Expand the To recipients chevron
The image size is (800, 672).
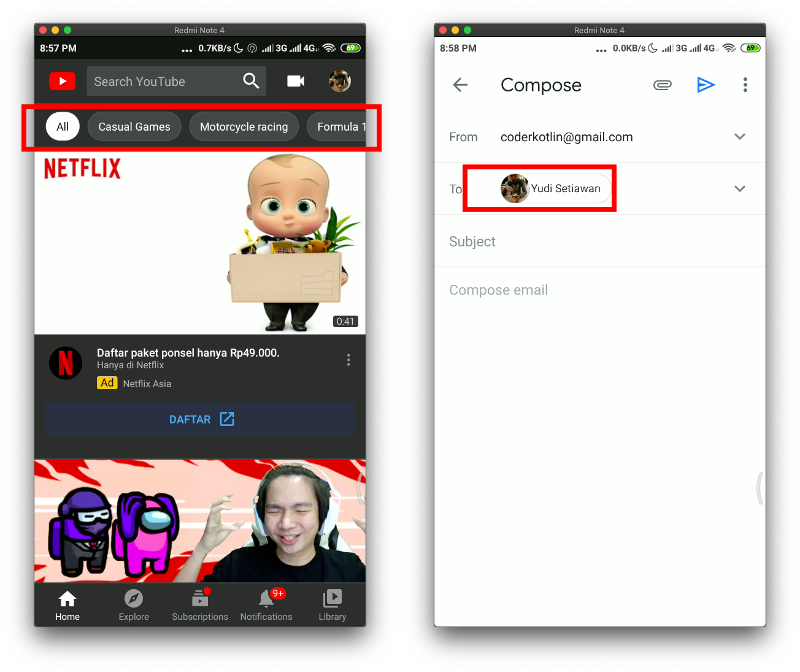(739, 188)
